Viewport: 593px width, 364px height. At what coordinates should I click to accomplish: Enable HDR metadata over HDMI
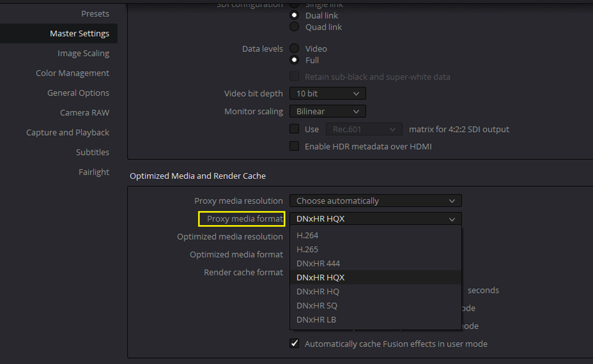pos(294,146)
